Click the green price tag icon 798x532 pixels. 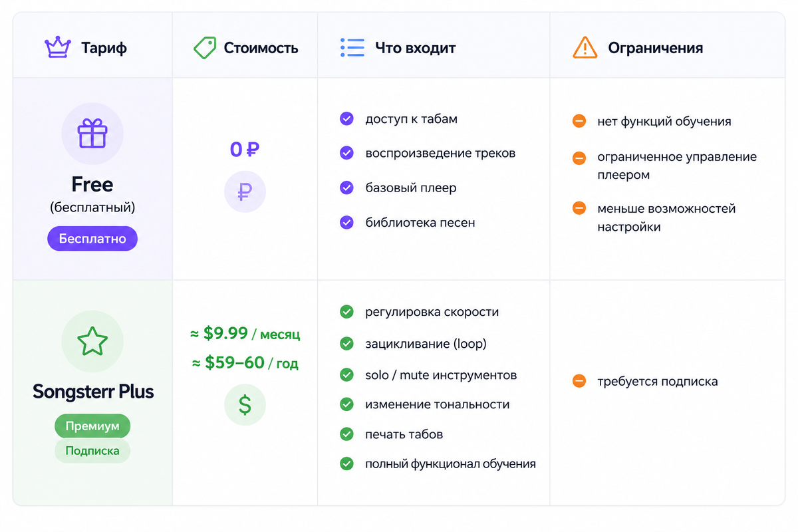click(205, 47)
